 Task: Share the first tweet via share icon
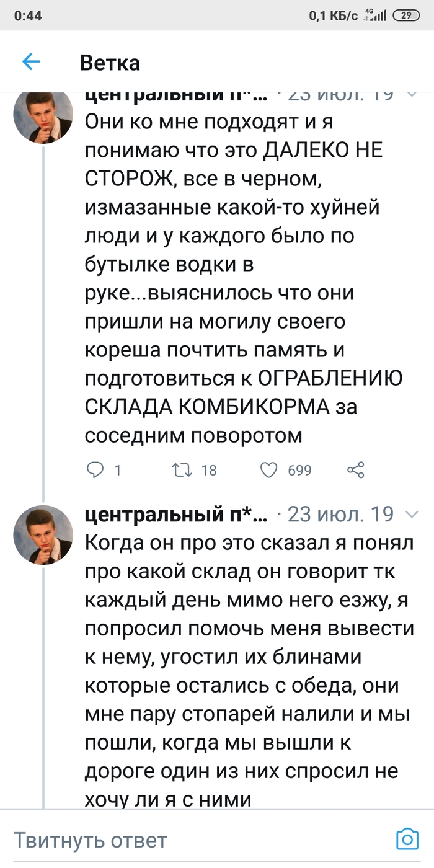pyautogui.click(x=355, y=471)
